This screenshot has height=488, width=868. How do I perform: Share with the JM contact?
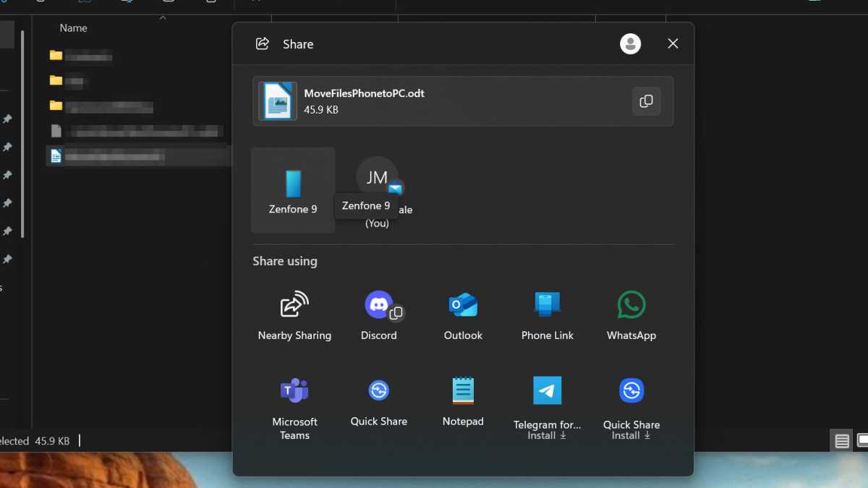pos(377,177)
